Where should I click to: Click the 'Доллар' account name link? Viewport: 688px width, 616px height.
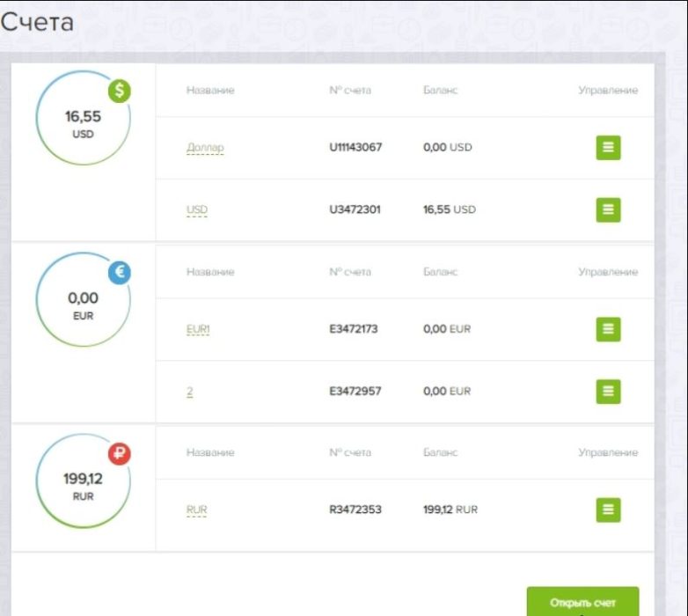pos(205,148)
